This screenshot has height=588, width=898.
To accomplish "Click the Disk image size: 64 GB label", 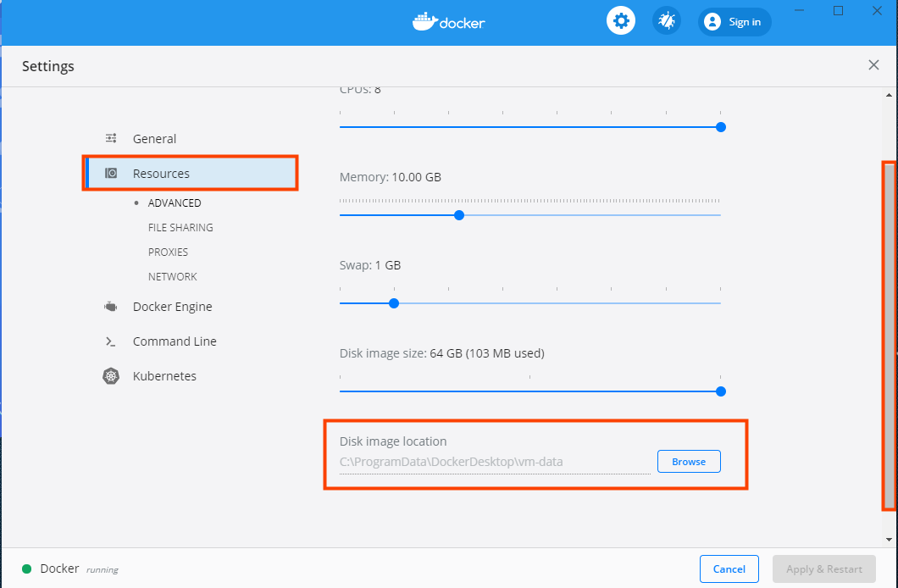I will (442, 353).
